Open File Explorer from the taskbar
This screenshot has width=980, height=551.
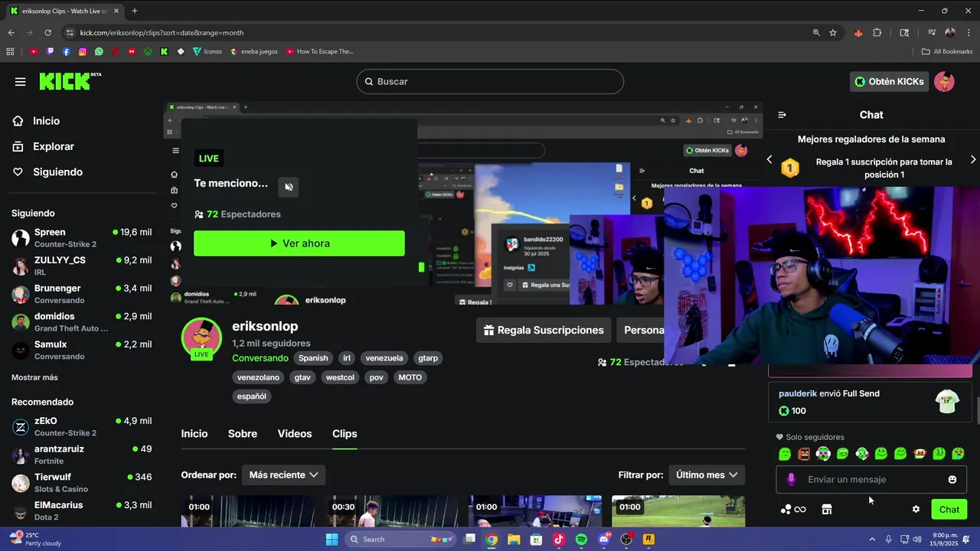click(514, 540)
